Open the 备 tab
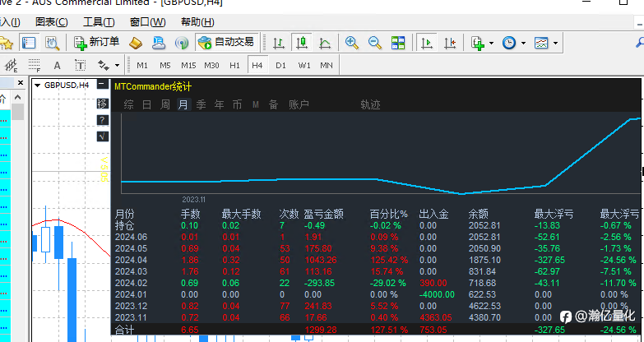This screenshot has height=342, width=644. tap(273, 104)
